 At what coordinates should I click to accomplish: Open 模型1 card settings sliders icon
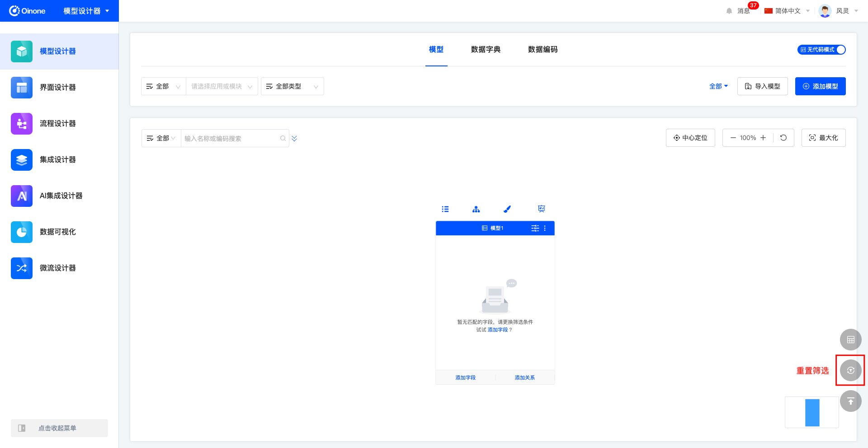coord(535,228)
